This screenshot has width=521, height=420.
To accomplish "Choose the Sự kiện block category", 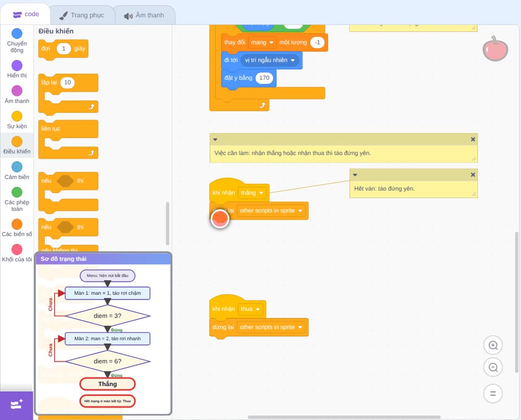I will pyautogui.click(x=17, y=120).
